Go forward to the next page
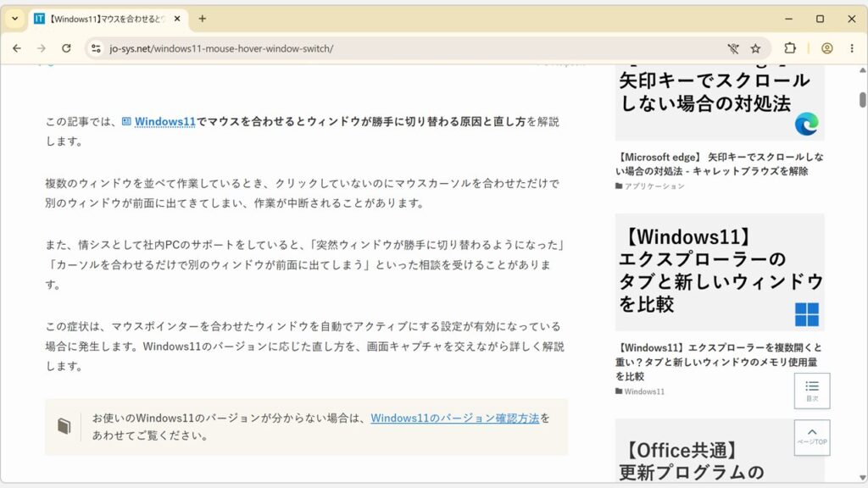This screenshot has height=488, width=868. [42, 48]
